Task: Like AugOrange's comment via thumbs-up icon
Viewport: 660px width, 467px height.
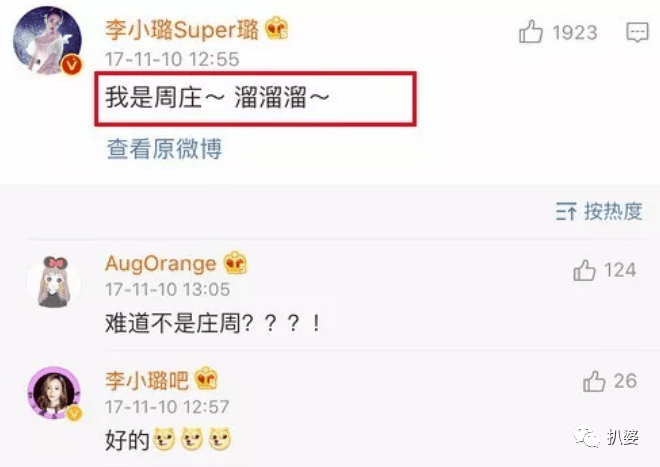Action: 584,270
